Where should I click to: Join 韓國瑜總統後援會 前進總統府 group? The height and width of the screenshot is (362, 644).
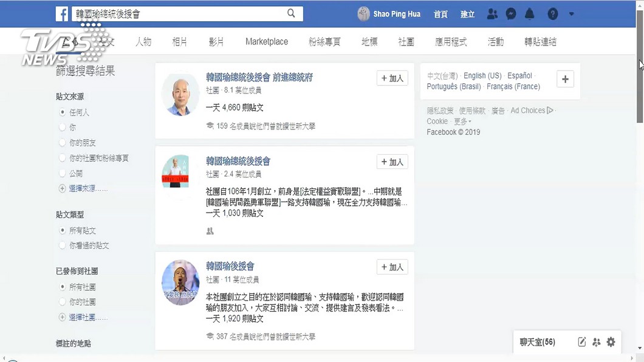coord(392,78)
